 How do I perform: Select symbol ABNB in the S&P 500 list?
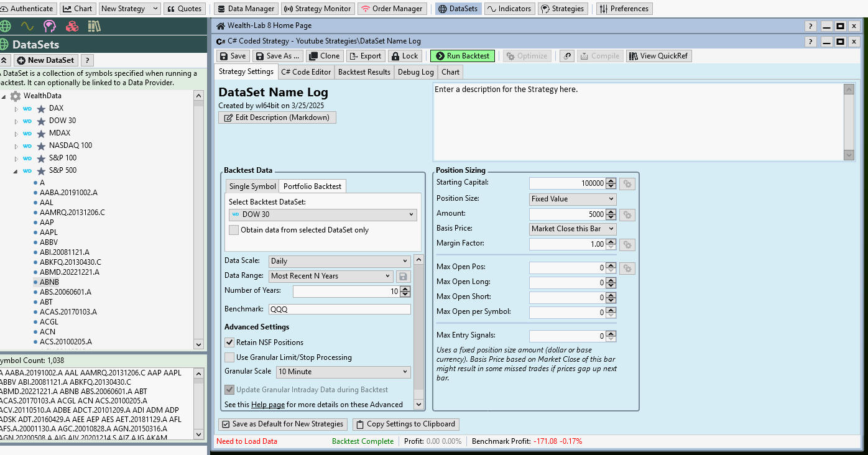click(50, 282)
